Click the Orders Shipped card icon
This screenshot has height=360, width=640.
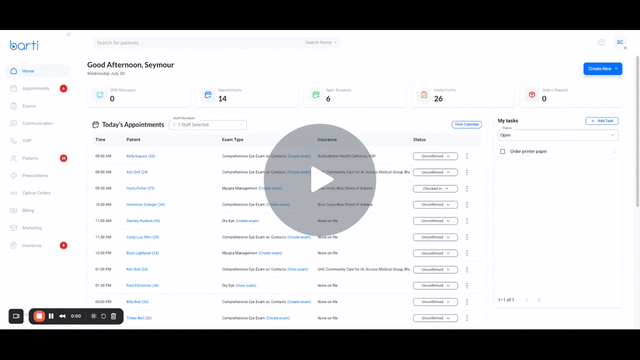(532, 95)
